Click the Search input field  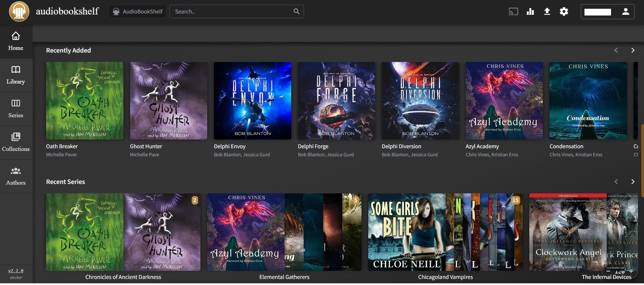(236, 11)
